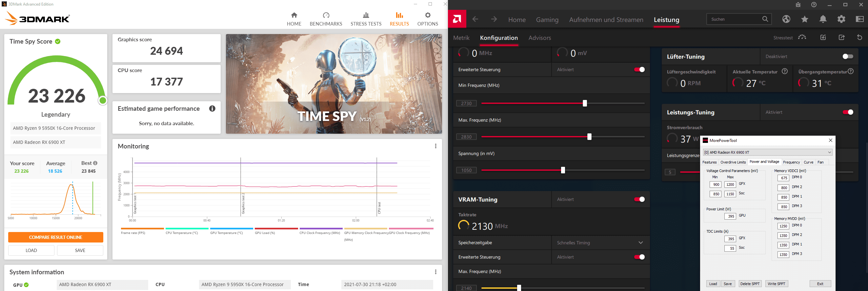
Task: Click Write SPPT in MorePowerTool
Action: pos(777,283)
